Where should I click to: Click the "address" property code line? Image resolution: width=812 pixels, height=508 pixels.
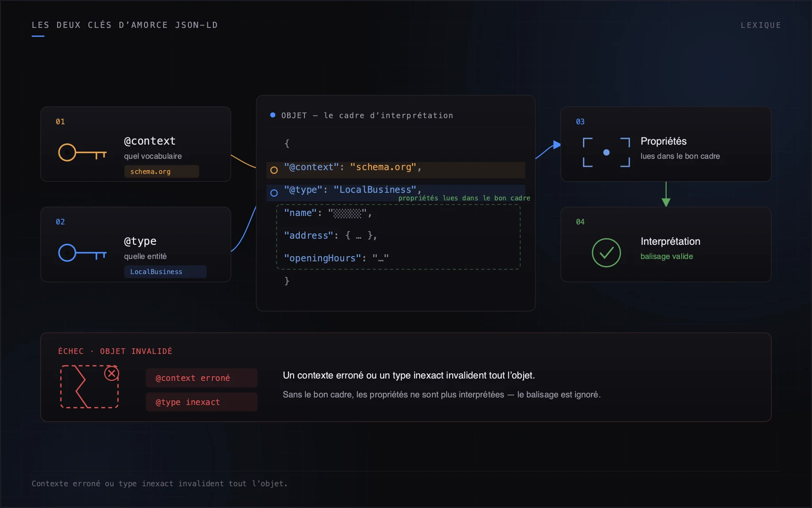pos(330,235)
